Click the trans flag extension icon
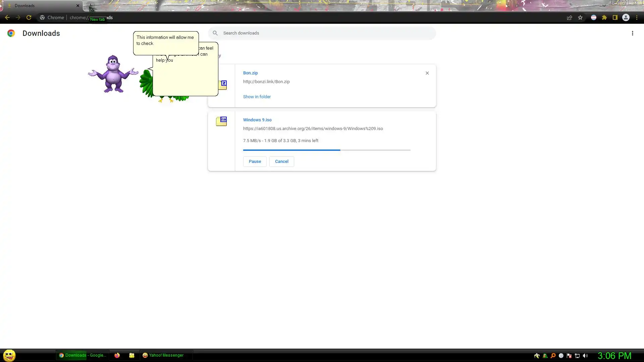The image size is (644, 362). 594,17
